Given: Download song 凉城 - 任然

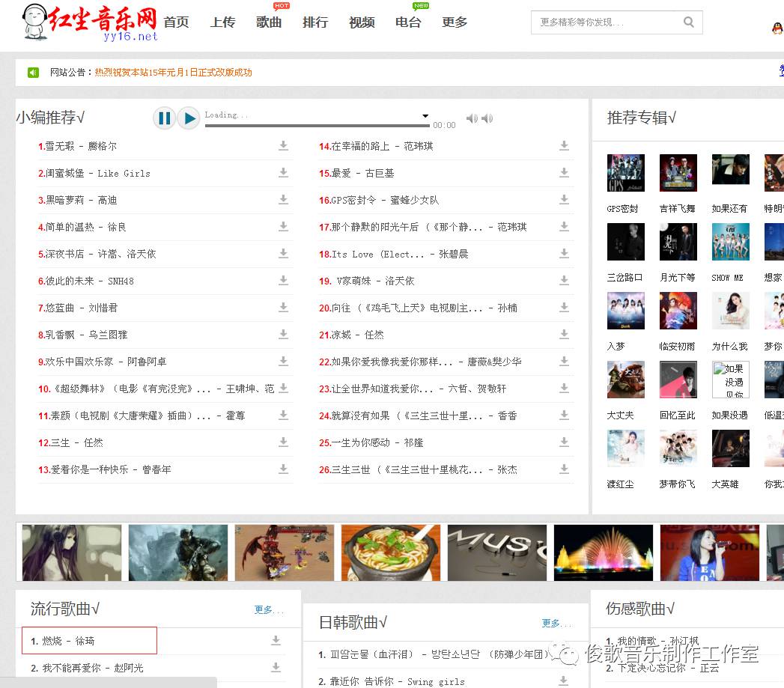Looking at the screenshot, I should click(564, 334).
